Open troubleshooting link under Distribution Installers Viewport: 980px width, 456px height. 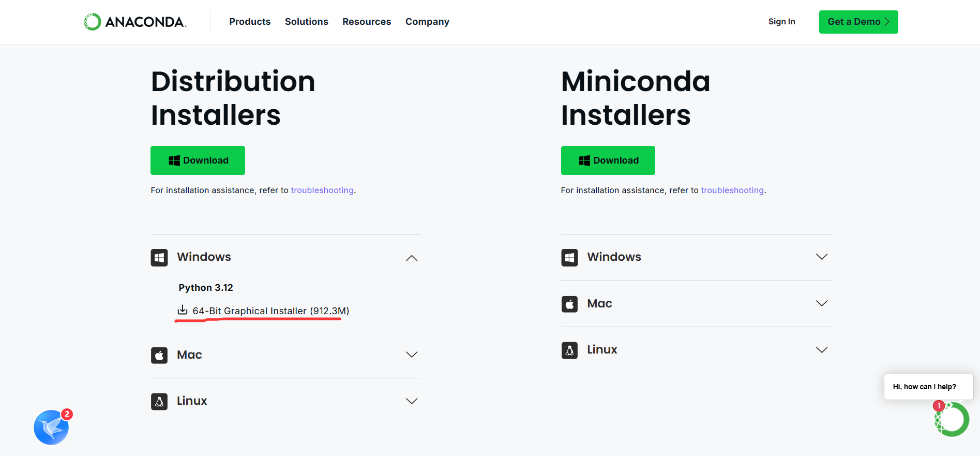[322, 190]
